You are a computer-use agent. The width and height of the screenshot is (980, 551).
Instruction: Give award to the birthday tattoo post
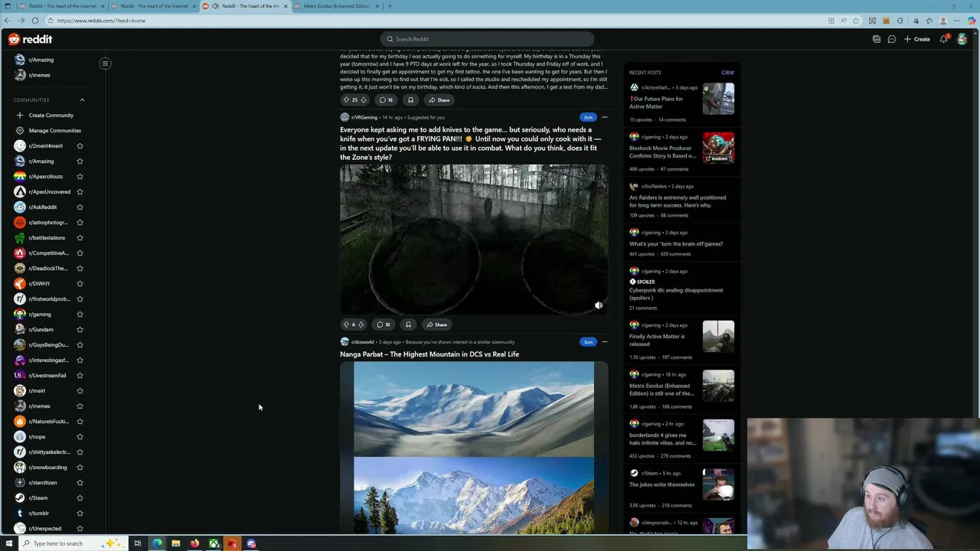[x=410, y=99]
